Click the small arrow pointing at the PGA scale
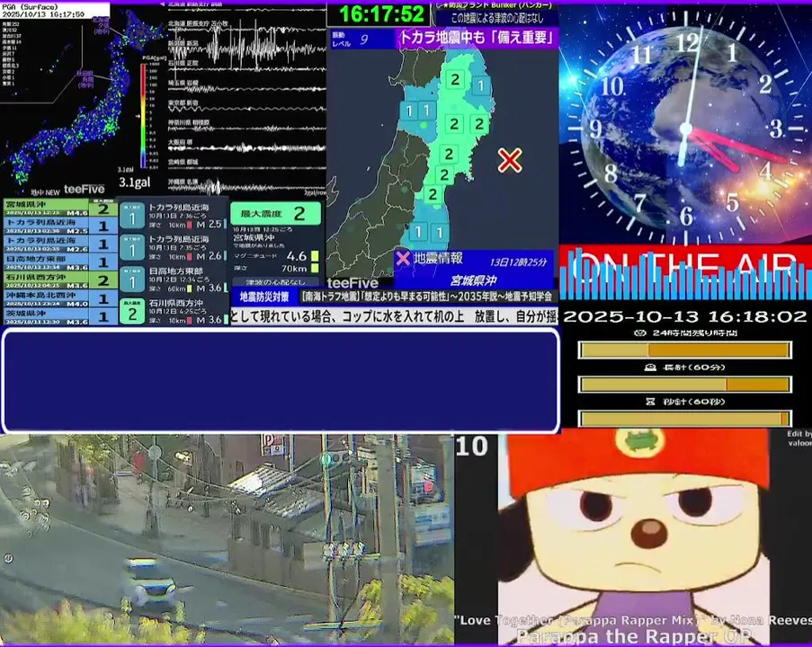This screenshot has height=647, width=812. click(138, 116)
